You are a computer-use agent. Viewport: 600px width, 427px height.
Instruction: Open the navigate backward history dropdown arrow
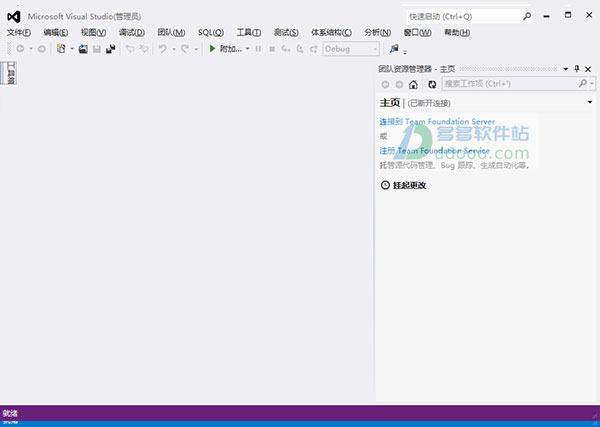[31, 49]
